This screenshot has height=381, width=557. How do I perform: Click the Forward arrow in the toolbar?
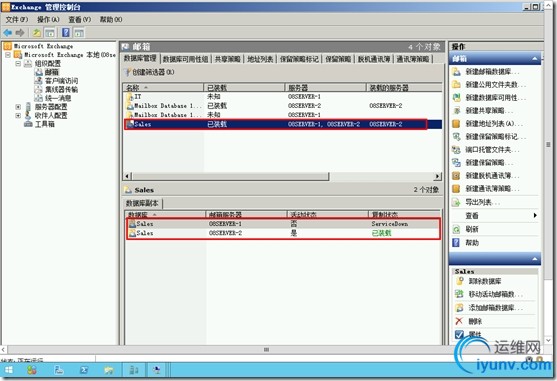tap(20, 33)
